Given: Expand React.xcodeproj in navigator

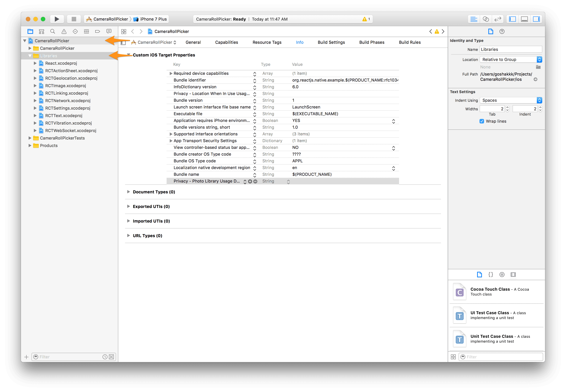Looking at the screenshot, I should pyautogui.click(x=35, y=63).
